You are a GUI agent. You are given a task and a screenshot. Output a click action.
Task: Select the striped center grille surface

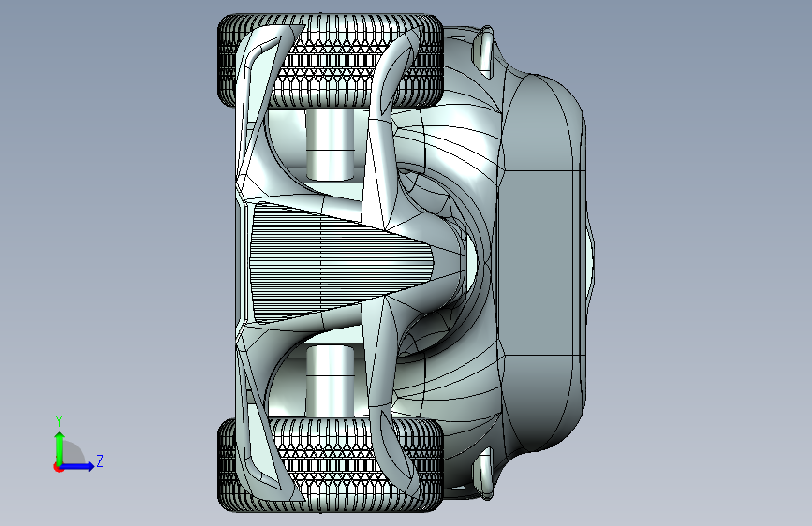point(342,263)
